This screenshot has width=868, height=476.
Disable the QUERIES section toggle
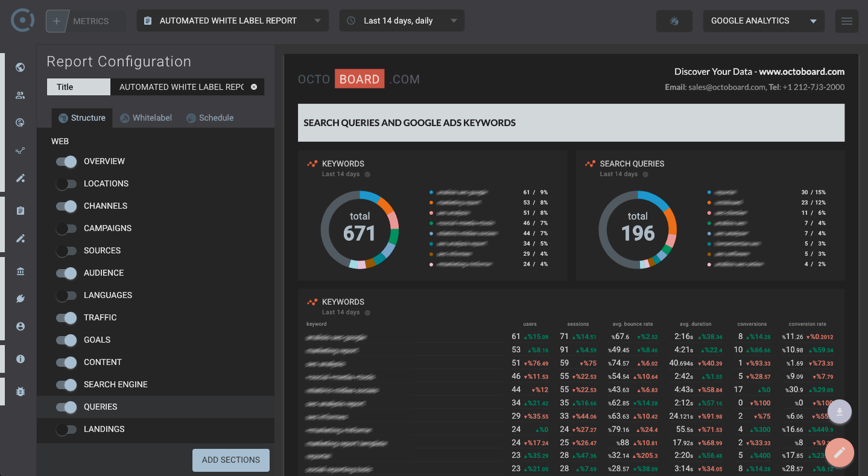66,407
